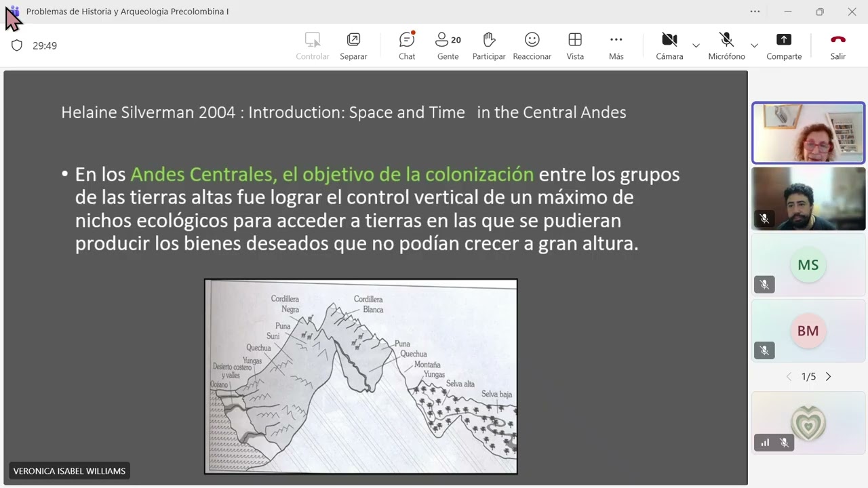Click signal bars icon on self-view tile

coord(765,443)
